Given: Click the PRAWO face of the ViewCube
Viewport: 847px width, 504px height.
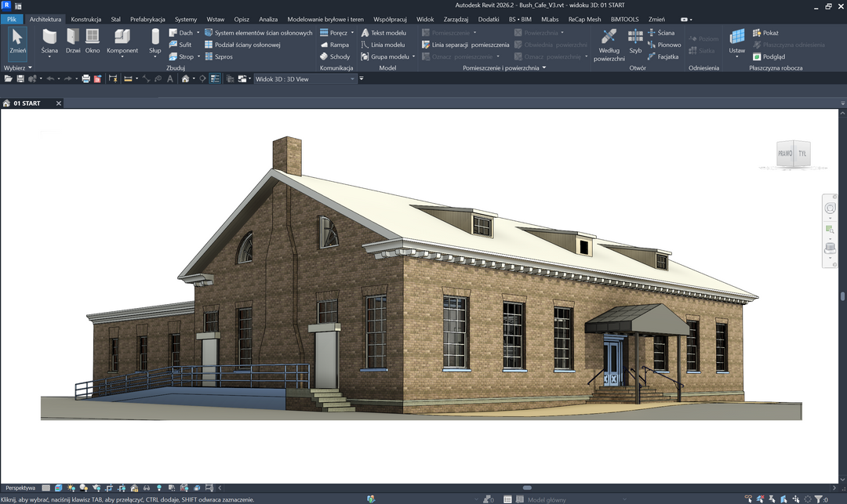Looking at the screenshot, I should [x=785, y=154].
